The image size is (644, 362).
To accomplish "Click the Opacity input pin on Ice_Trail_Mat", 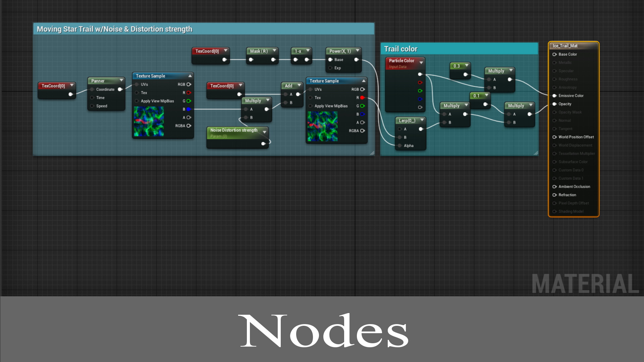I will [554, 104].
